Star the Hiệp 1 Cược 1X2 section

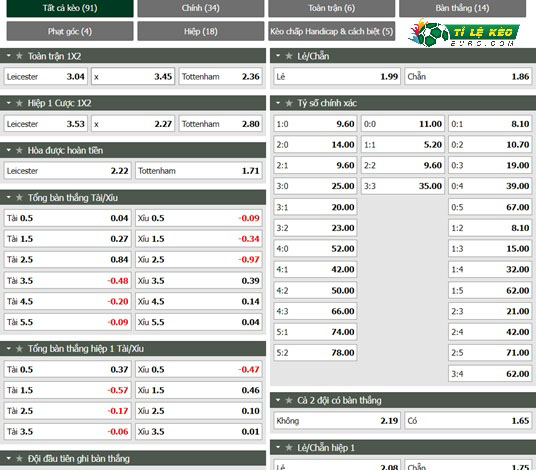tap(19, 103)
